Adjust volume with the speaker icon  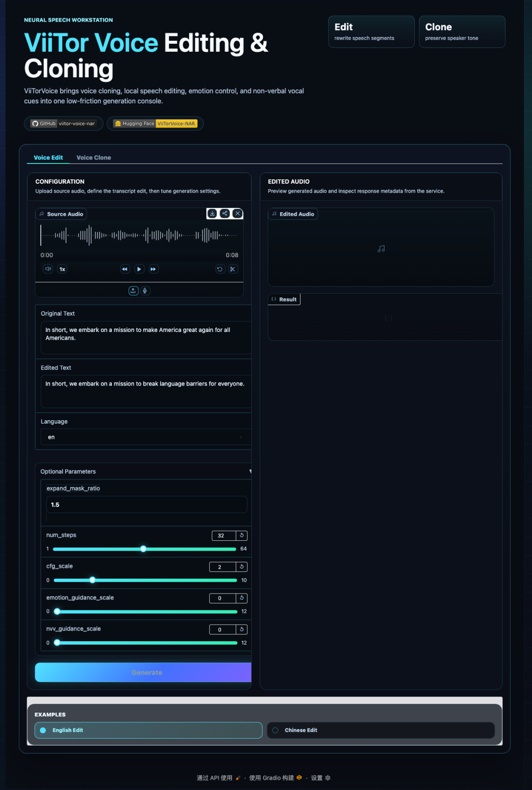click(x=48, y=269)
